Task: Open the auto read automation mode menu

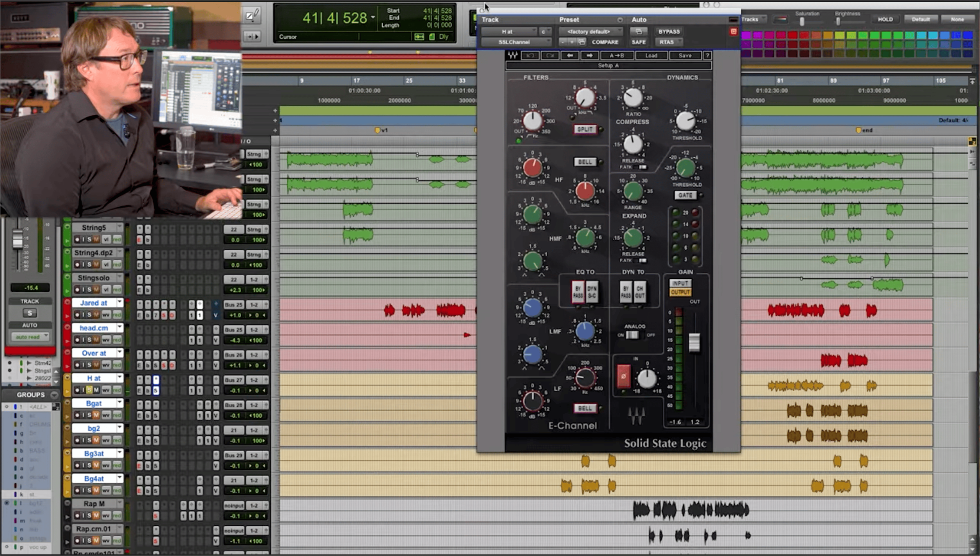Action: tap(30, 337)
